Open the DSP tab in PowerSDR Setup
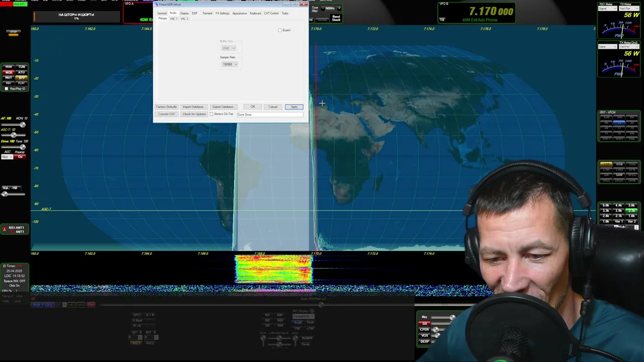The height and width of the screenshot is (362, 644). [194, 13]
